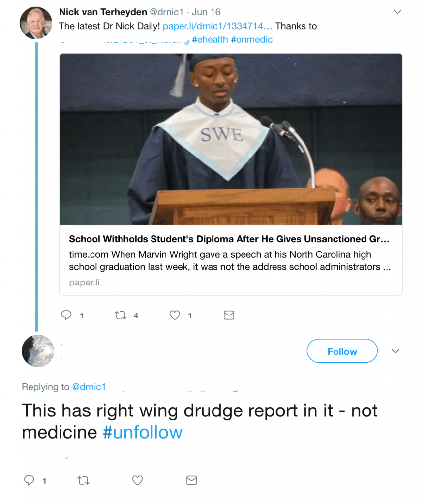Image resolution: width=426 pixels, height=504 pixels.
Task: Open the paper.li/drnic1 link
Action: [x=217, y=26]
